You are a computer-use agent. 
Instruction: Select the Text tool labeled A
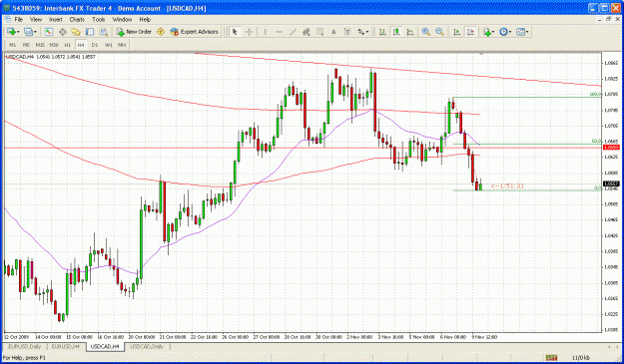point(333,32)
